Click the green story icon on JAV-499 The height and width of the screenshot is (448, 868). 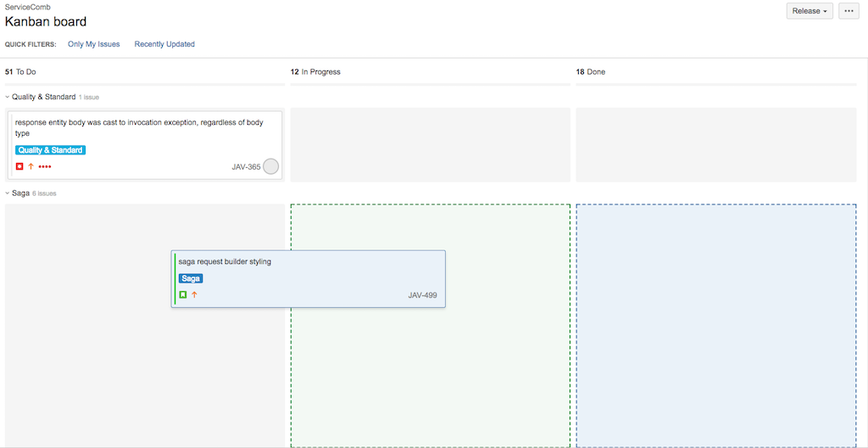click(182, 294)
